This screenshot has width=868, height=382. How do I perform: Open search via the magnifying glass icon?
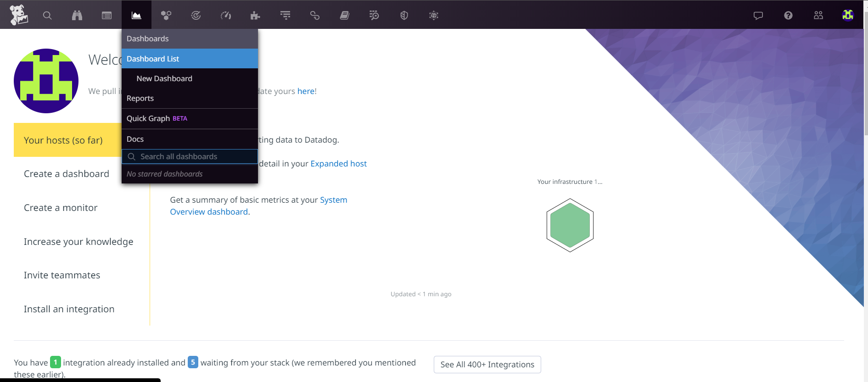pos(47,16)
